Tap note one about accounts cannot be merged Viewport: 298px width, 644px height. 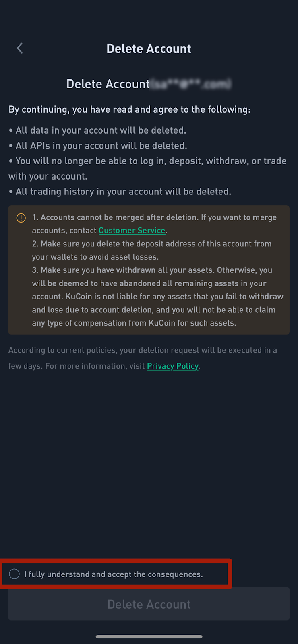(x=155, y=224)
